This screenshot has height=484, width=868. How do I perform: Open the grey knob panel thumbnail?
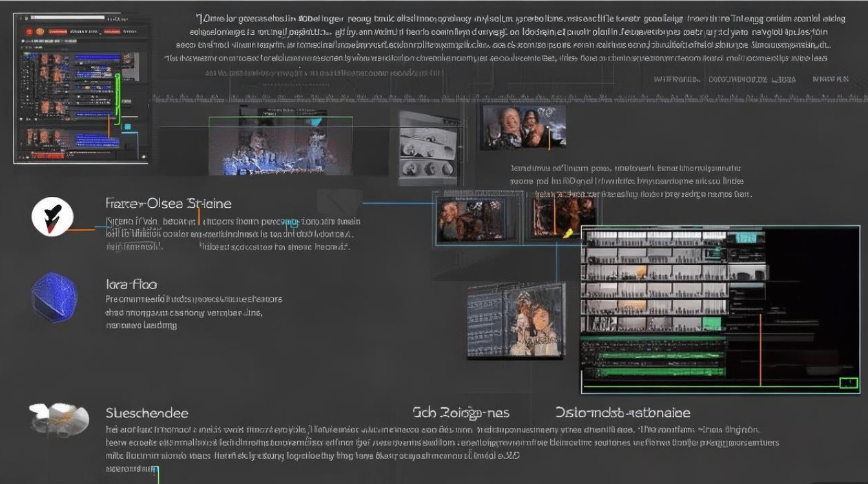pyautogui.click(x=428, y=147)
